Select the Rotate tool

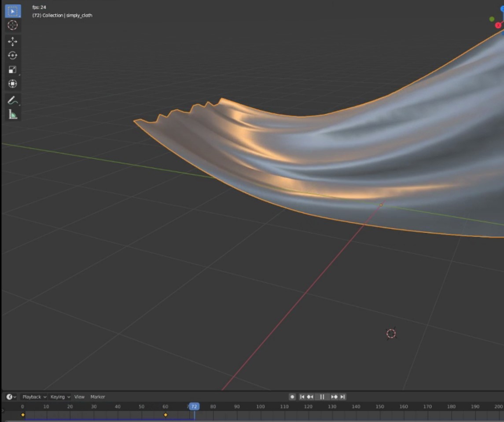(12, 55)
